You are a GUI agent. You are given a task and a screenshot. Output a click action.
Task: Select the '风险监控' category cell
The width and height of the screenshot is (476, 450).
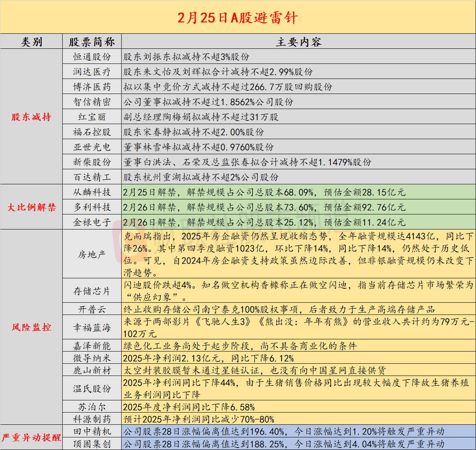point(31,327)
